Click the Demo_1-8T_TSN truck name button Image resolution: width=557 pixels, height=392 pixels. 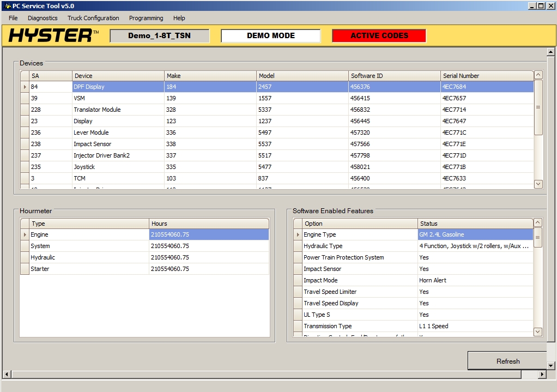[x=159, y=35]
